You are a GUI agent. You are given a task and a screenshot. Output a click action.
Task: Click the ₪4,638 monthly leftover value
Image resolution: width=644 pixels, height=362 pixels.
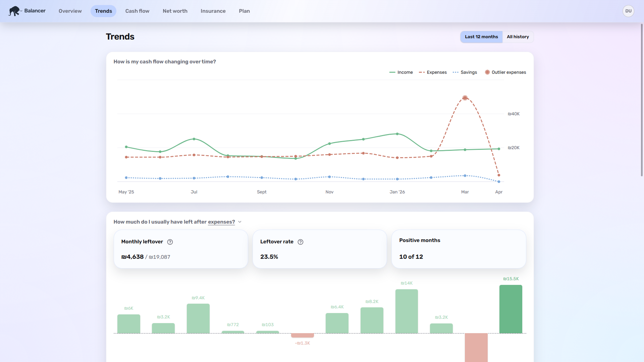pyautogui.click(x=132, y=257)
